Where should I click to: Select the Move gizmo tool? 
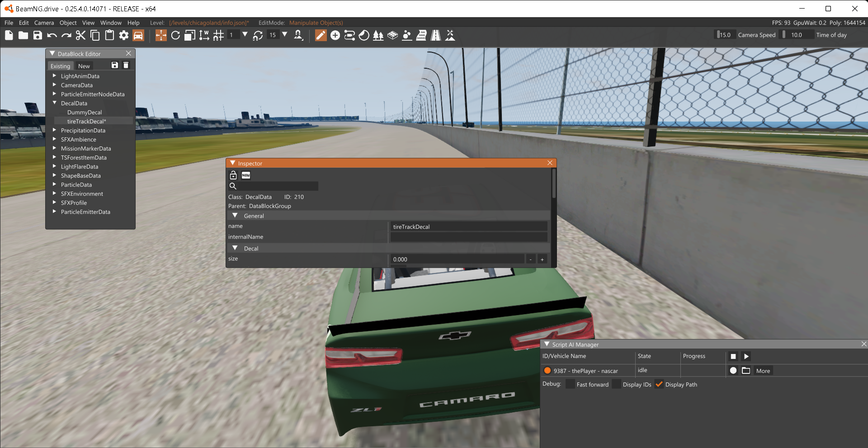(x=161, y=35)
